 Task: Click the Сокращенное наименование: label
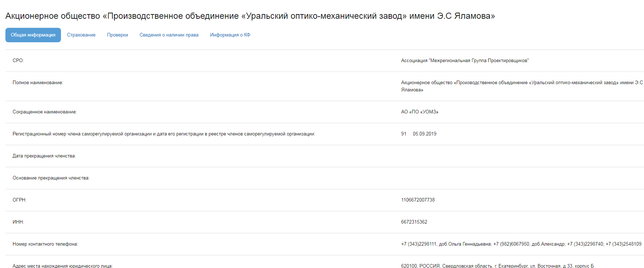[45, 112]
